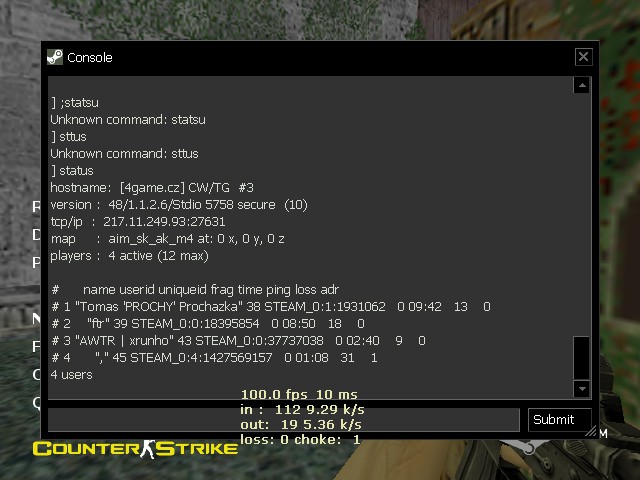Click the Console title text
Viewport: 640px width, 480px height.
(x=90, y=58)
